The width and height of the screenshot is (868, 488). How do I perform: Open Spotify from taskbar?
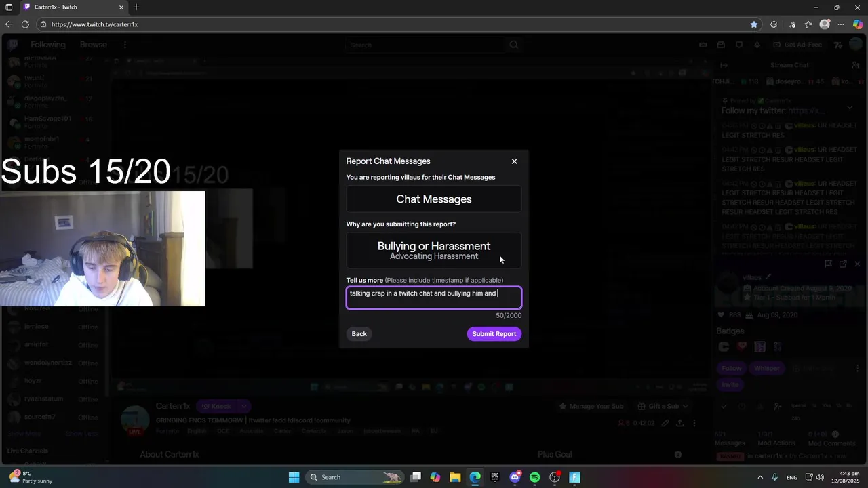pos(534,477)
